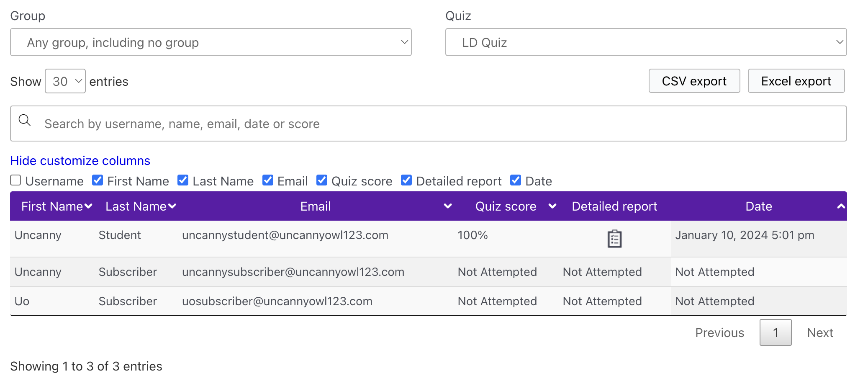Sort by Email column arrow

(x=447, y=206)
